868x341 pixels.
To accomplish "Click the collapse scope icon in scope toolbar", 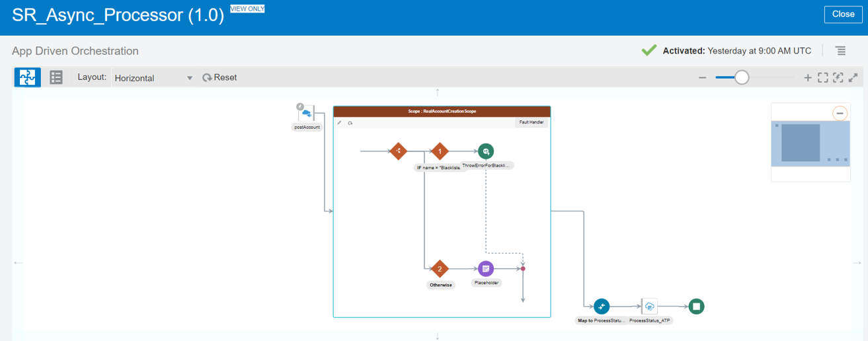I will [340, 123].
